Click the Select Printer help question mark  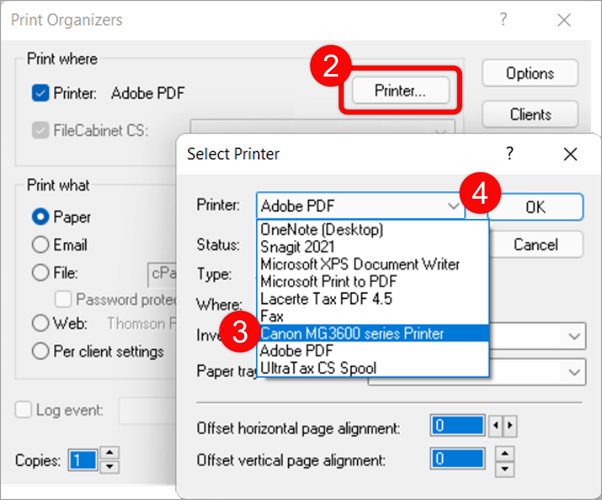(x=509, y=154)
